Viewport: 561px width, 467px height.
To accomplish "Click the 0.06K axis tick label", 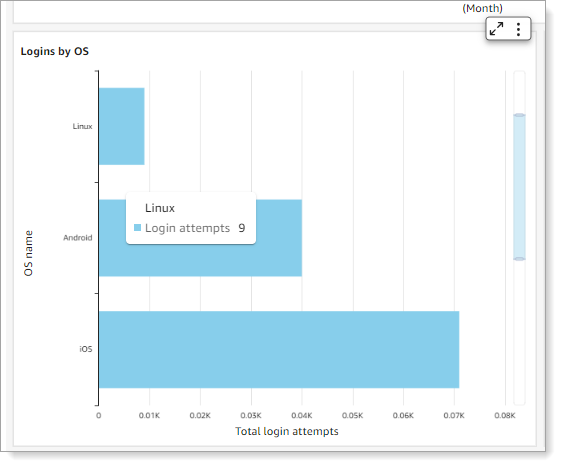I will point(403,415).
